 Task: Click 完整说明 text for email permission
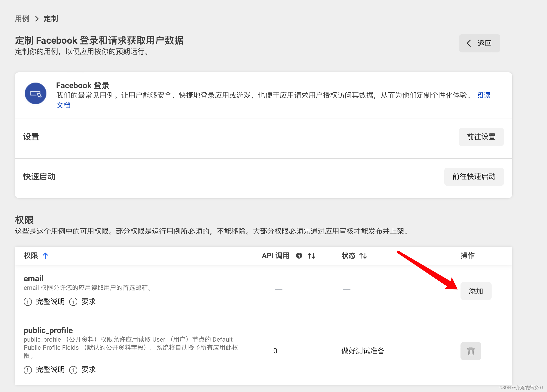(50, 302)
